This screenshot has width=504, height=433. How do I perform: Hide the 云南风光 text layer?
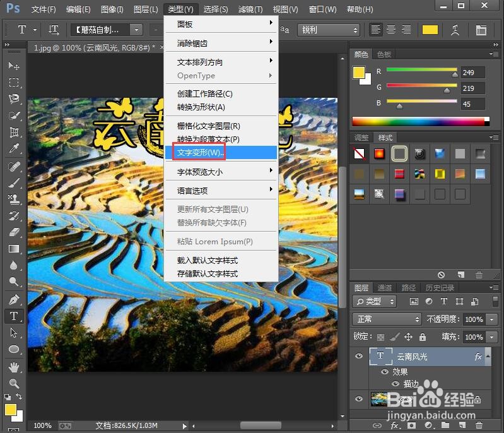click(359, 356)
